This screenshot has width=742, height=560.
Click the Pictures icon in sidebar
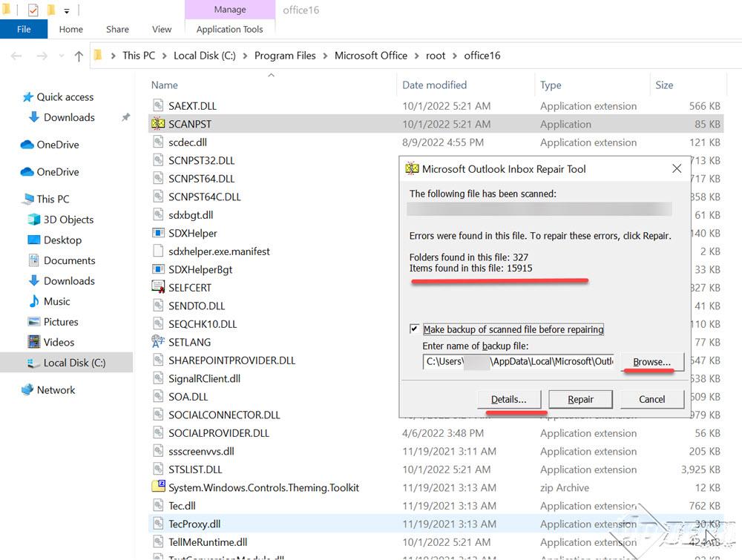pos(34,322)
